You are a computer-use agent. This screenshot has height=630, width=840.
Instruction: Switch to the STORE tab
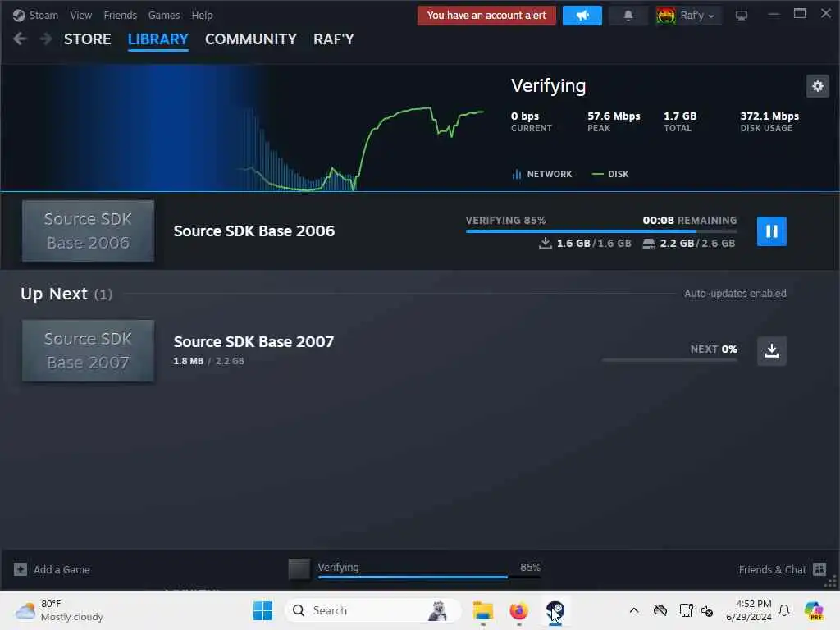87,39
